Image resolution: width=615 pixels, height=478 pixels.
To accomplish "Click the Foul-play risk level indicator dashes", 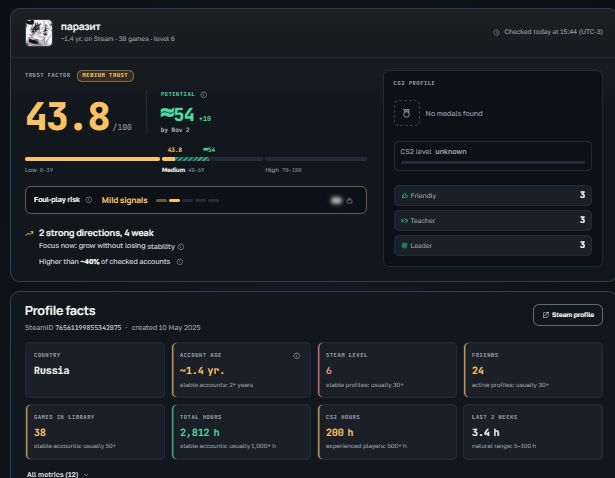I will (187, 200).
